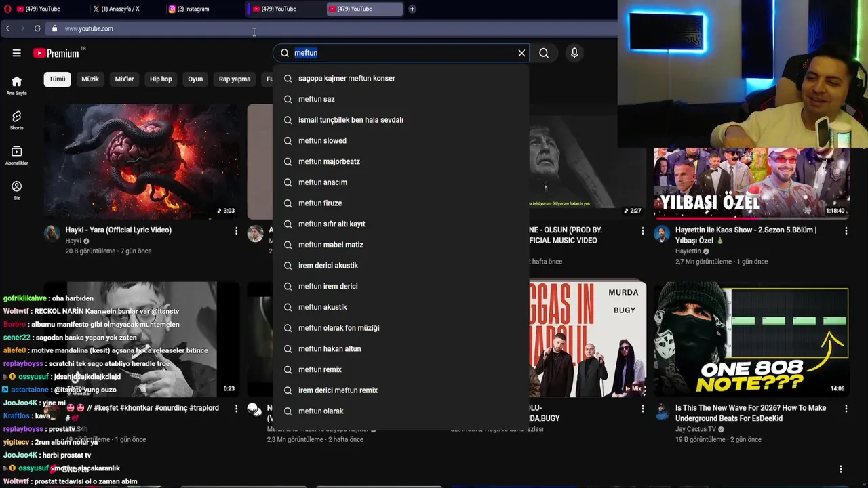Select the Mix'ler filter chip

coord(124,79)
